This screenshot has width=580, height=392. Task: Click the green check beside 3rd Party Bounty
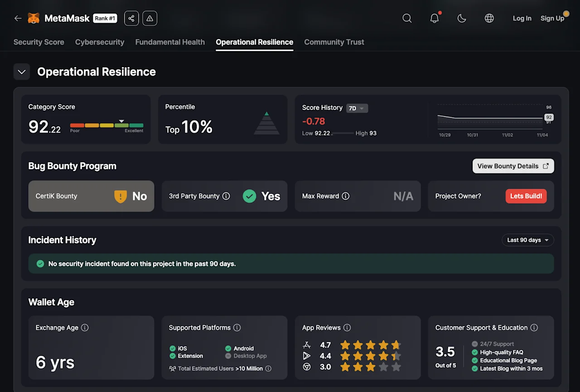[249, 196]
